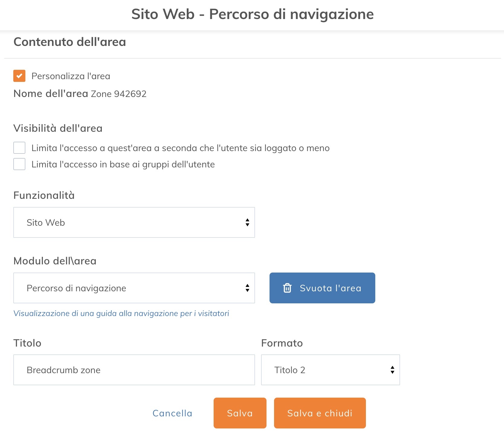Enable access limit by login status checkbox
504x436 pixels.
[x=19, y=148]
